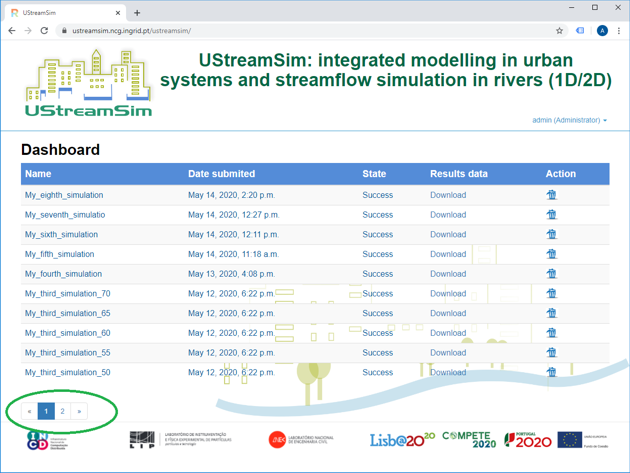Click the COMPETE 2020 logo

[x=469, y=440]
